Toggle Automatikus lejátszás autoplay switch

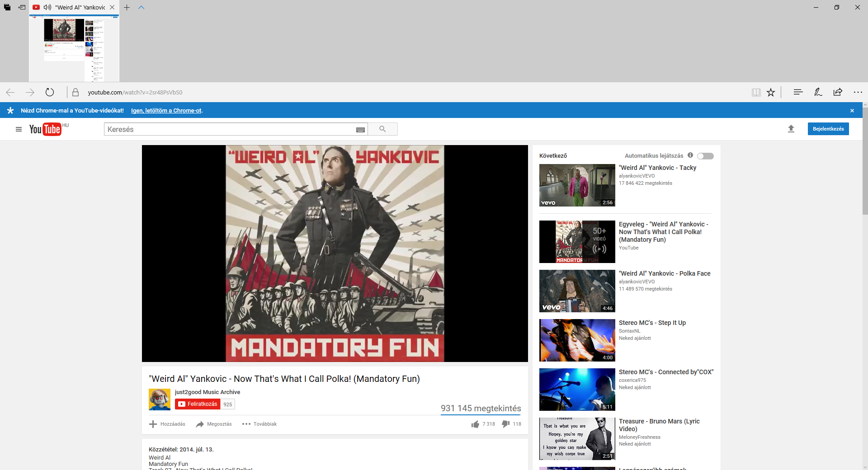(705, 156)
